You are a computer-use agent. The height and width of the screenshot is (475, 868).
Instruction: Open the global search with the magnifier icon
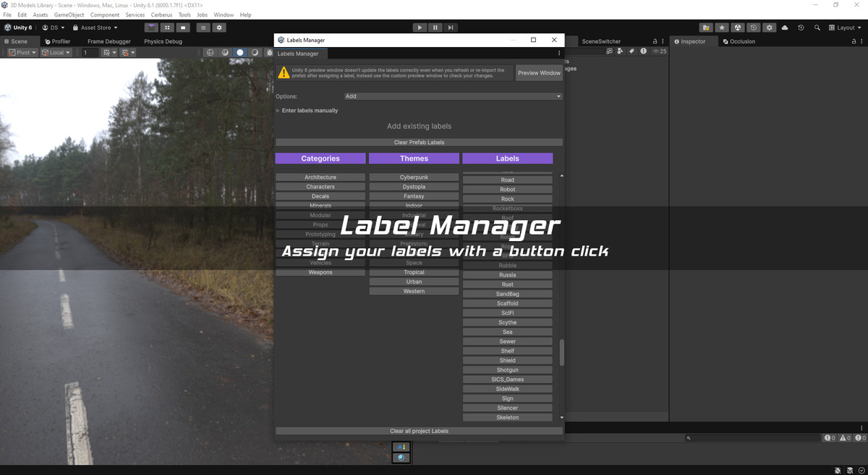[x=817, y=28]
